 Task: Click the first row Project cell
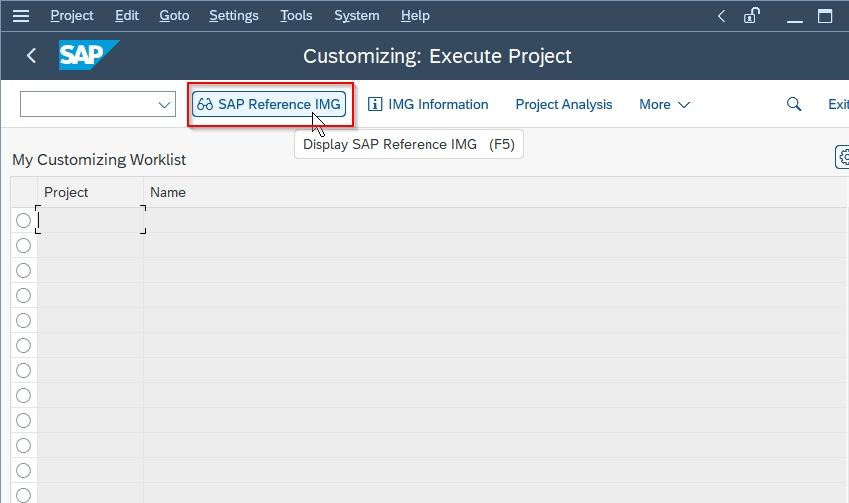(90, 220)
